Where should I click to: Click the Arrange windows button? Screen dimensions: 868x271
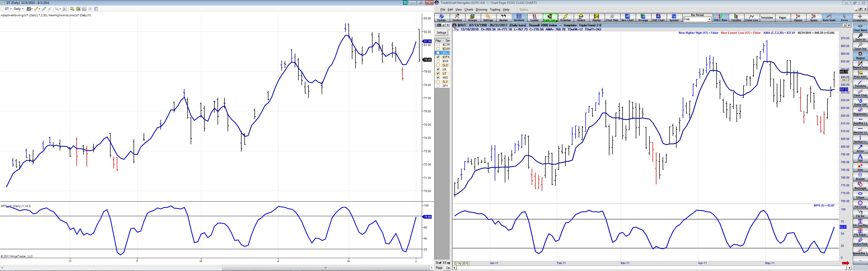click(x=643, y=18)
